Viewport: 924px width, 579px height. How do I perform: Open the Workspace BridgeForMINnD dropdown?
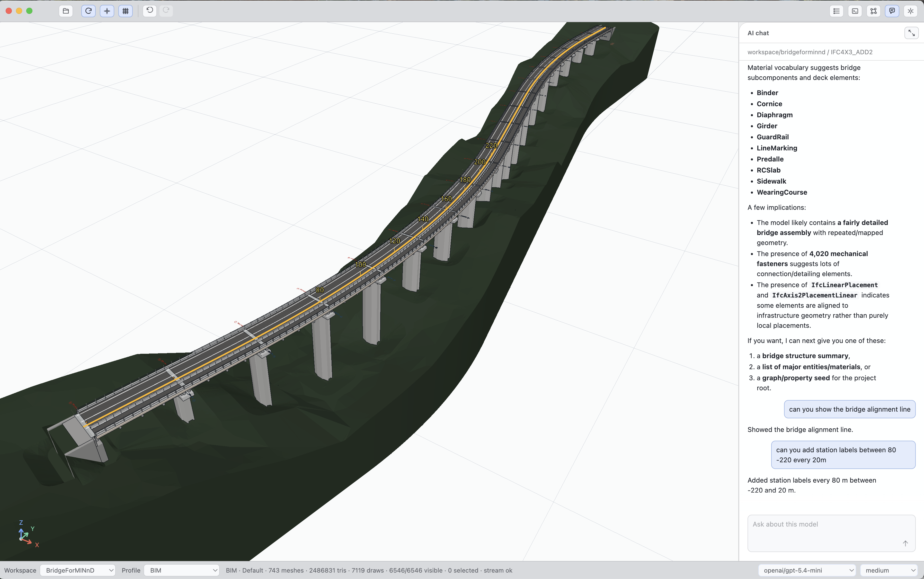[77, 570]
